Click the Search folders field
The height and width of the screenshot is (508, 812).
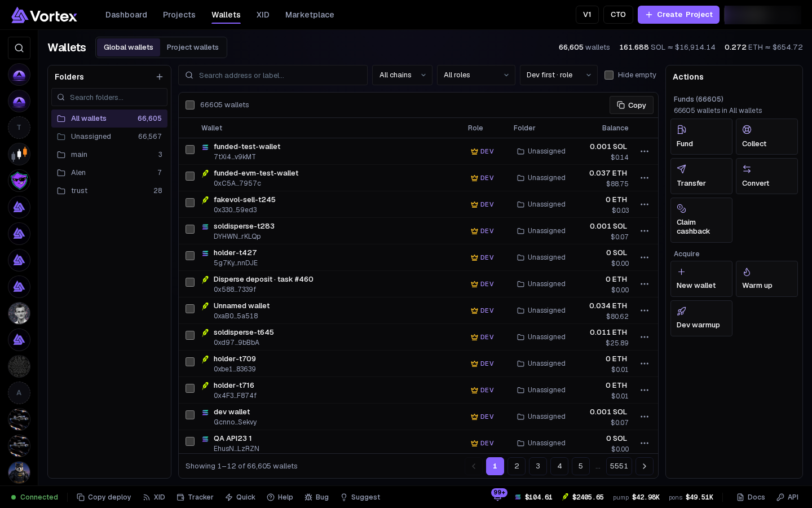(109, 97)
